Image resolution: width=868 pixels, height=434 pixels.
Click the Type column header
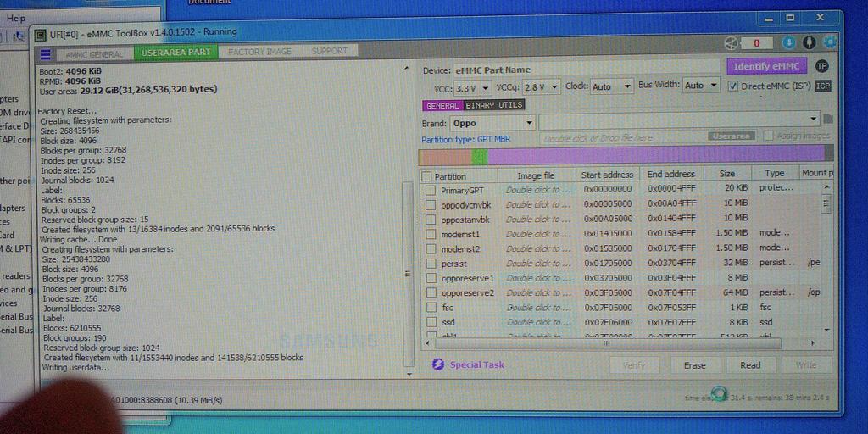pos(775,173)
